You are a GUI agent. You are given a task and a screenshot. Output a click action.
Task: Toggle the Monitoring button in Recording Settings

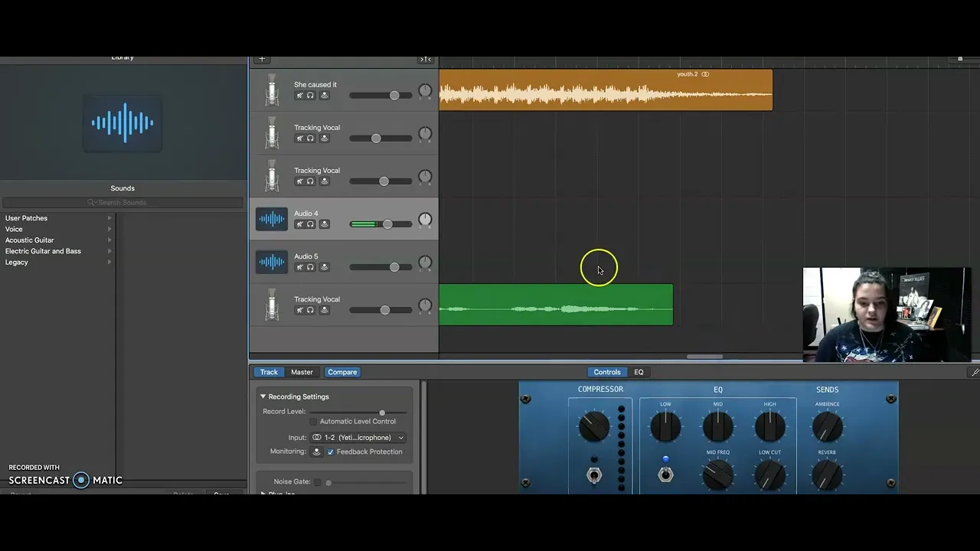tap(316, 452)
